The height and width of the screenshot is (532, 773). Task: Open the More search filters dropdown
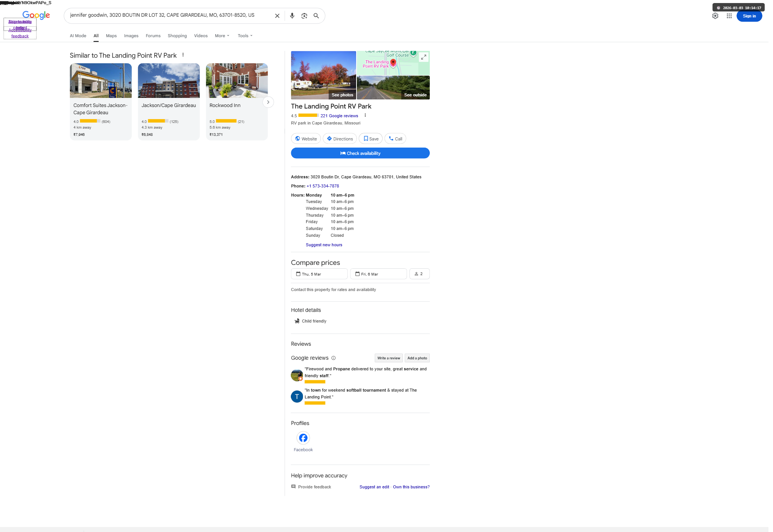coord(222,36)
